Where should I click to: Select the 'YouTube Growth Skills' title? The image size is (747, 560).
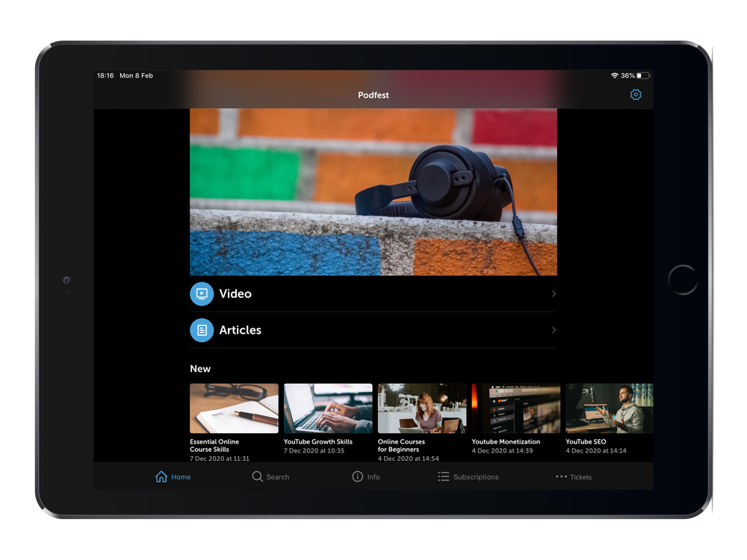click(318, 442)
